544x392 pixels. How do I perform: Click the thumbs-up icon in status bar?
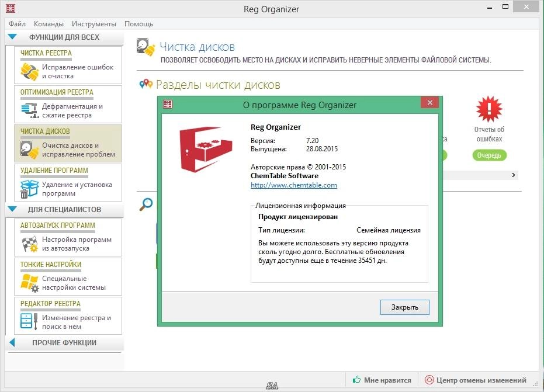tap(356, 380)
